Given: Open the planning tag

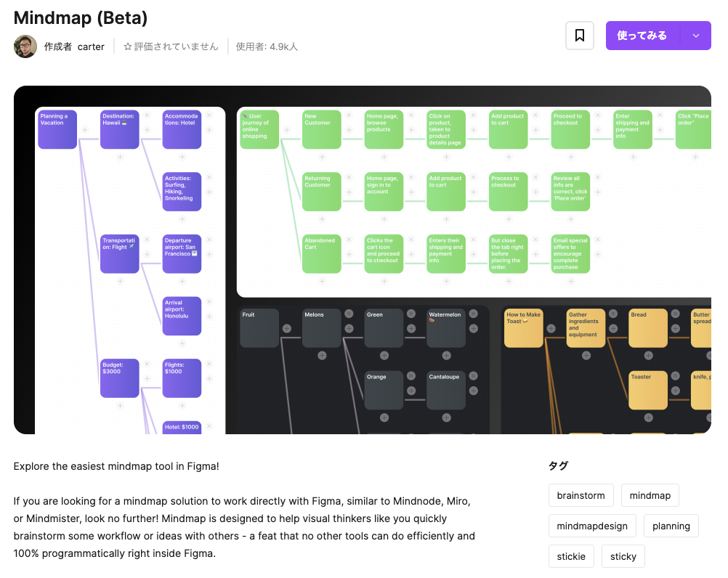Looking at the screenshot, I should point(671,526).
